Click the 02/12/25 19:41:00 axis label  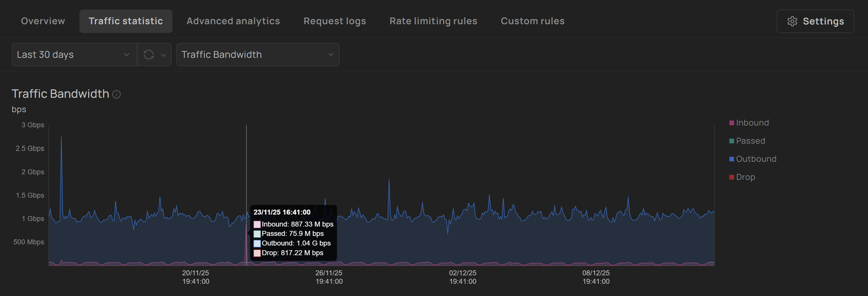tap(463, 277)
